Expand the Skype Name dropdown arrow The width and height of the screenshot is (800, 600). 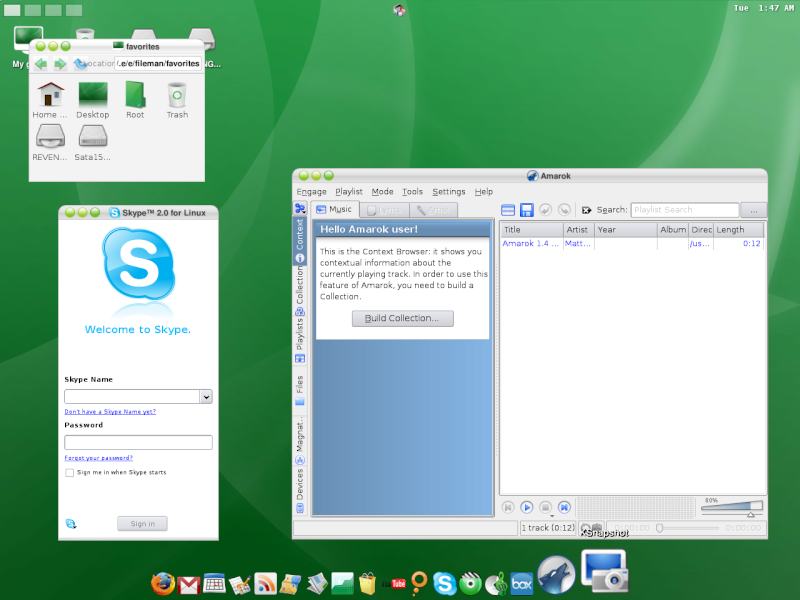[x=206, y=396]
